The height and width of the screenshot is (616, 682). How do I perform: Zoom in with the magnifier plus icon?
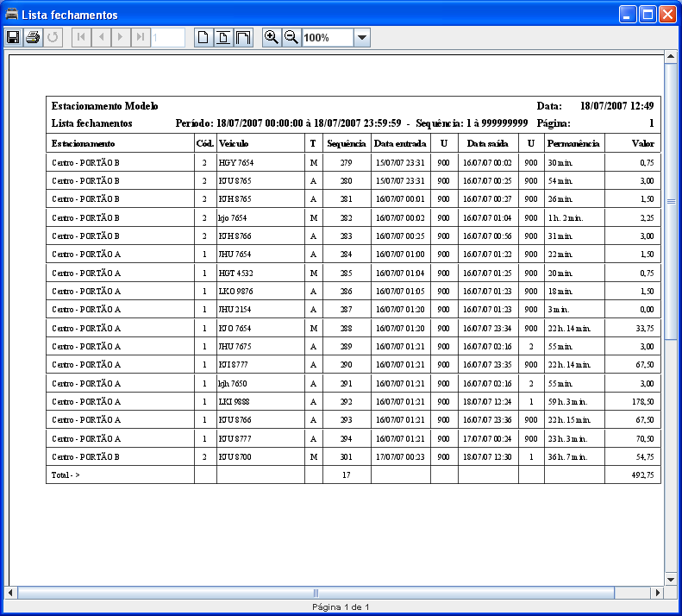point(272,37)
